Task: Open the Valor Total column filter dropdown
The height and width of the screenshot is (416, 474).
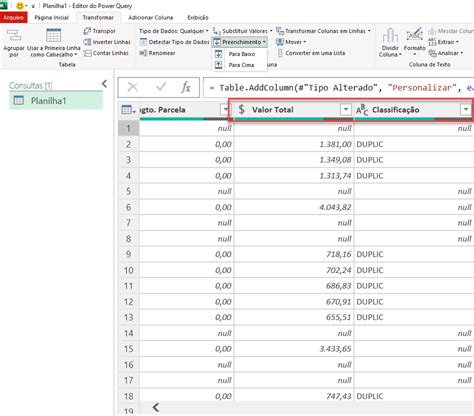Action: (x=346, y=109)
